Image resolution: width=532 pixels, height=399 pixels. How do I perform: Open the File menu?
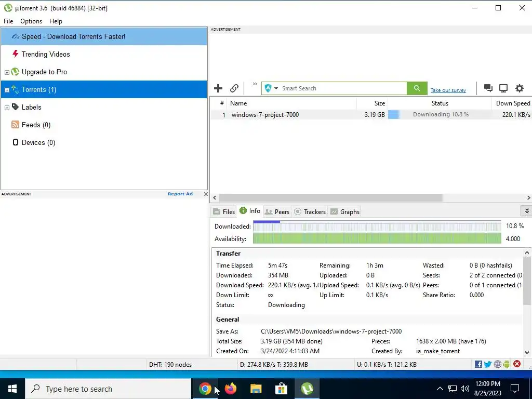tap(8, 21)
